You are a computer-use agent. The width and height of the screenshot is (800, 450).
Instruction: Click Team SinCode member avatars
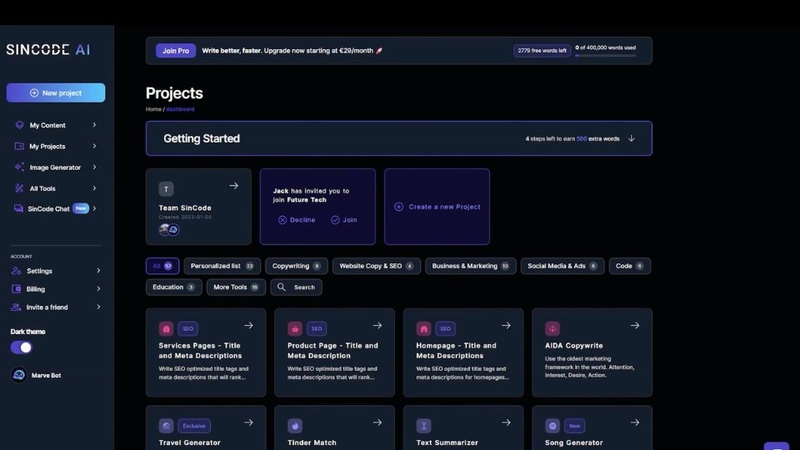[169, 230]
